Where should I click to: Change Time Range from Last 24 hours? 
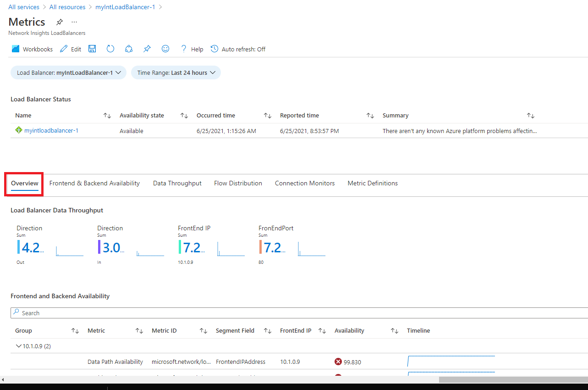pyautogui.click(x=176, y=72)
